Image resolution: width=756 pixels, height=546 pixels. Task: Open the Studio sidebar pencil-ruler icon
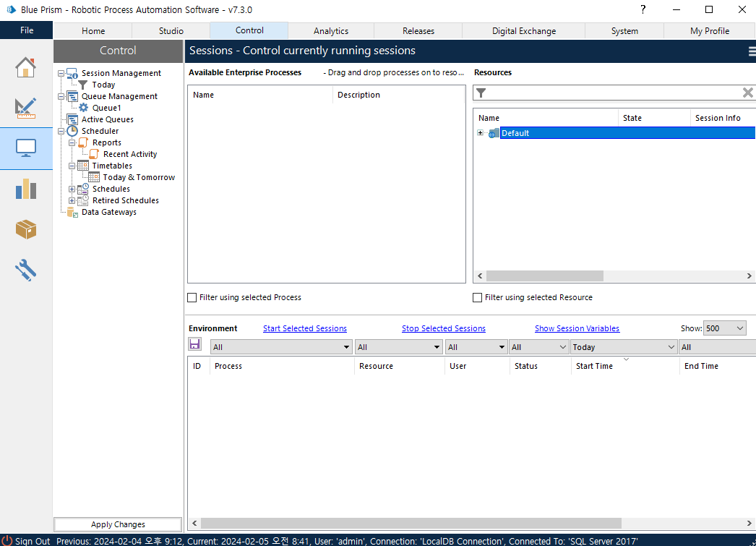25,108
